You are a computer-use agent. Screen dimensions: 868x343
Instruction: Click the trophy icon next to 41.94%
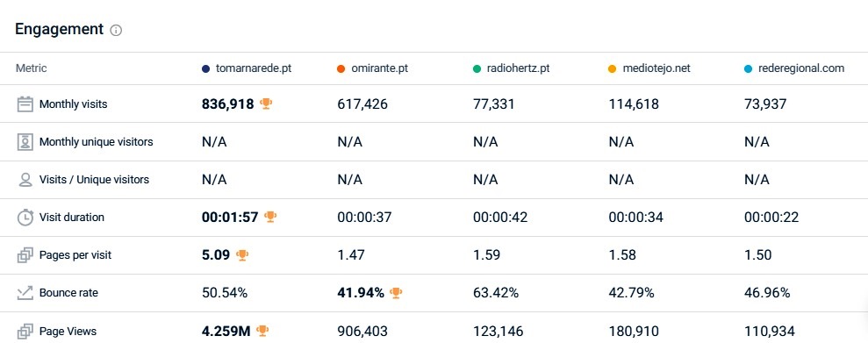[x=396, y=293]
